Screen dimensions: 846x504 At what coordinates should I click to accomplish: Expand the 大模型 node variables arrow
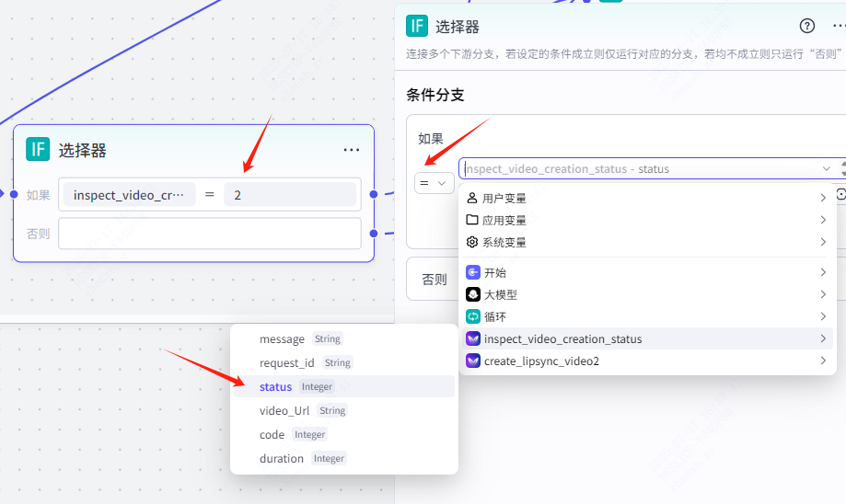823,294
